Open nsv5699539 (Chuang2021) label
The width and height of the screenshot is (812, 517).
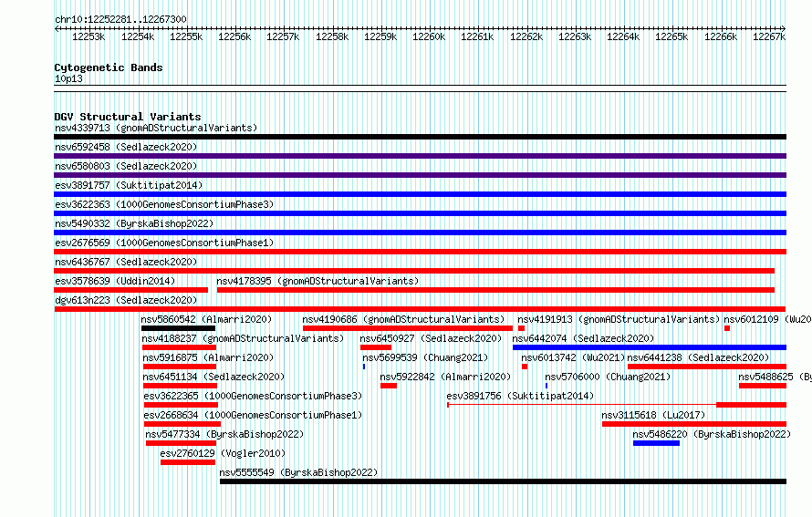425,357
